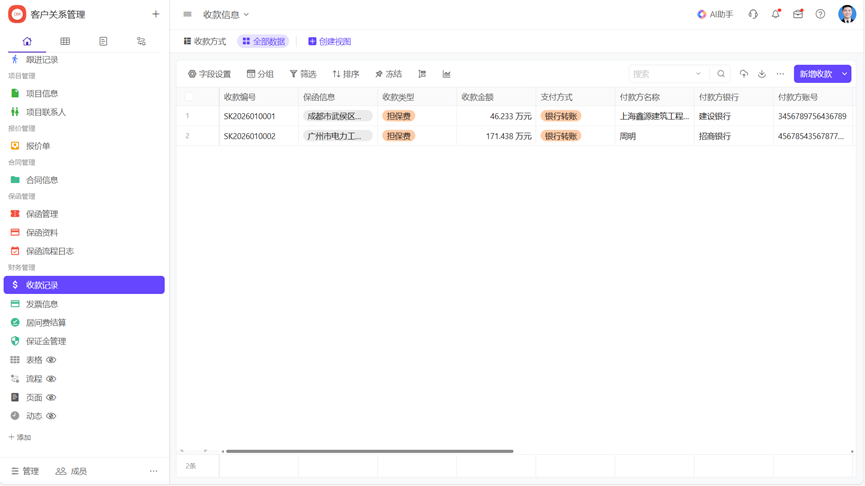The width and height of the screenshot is (865, 486).
Task: Toggle eye icon next to 流程
Action: coord(51,379)
